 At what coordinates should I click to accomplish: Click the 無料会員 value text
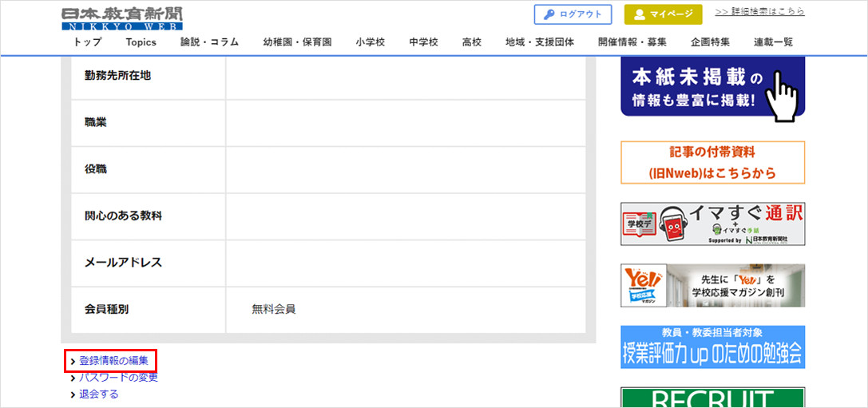(x=273, y=310)
